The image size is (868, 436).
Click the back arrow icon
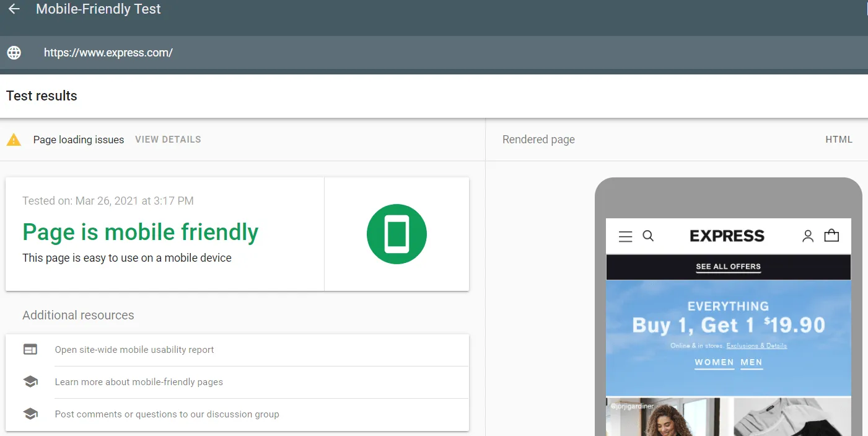click(x=14, y=9)
